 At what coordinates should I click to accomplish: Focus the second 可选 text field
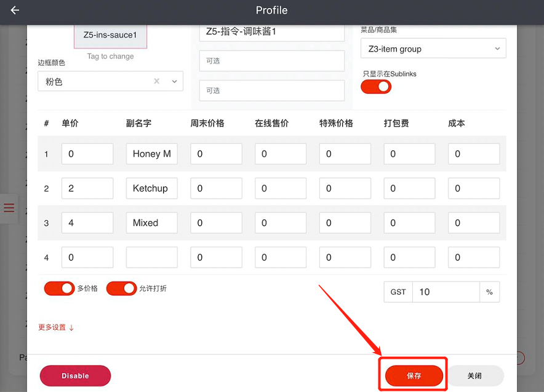(271, 90)
